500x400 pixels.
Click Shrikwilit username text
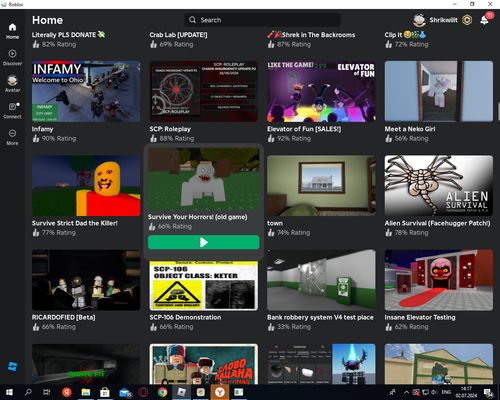click(443, 20)
